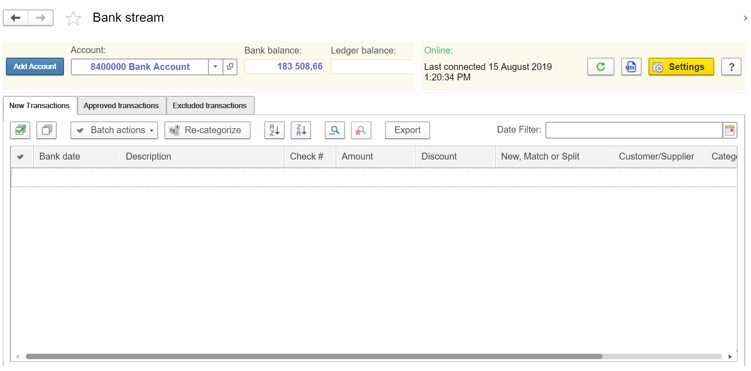Screen dimensions: 751x371
Task: Click the Amount column header
Action: click(x=376, y=157)
